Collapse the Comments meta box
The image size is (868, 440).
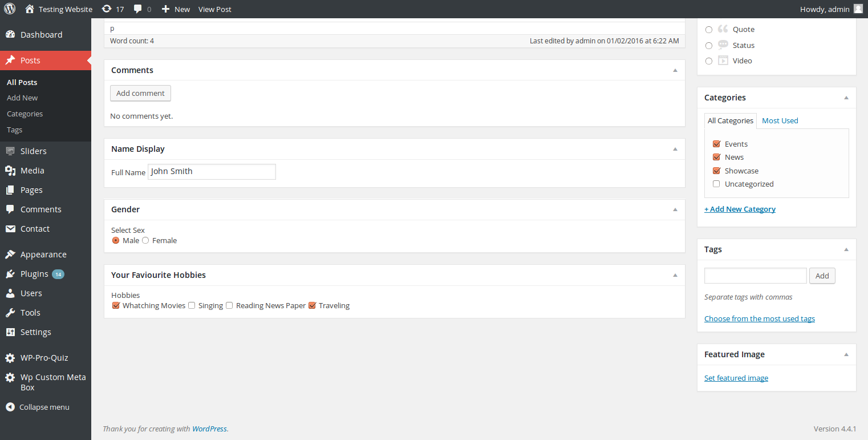coord(675,70)
